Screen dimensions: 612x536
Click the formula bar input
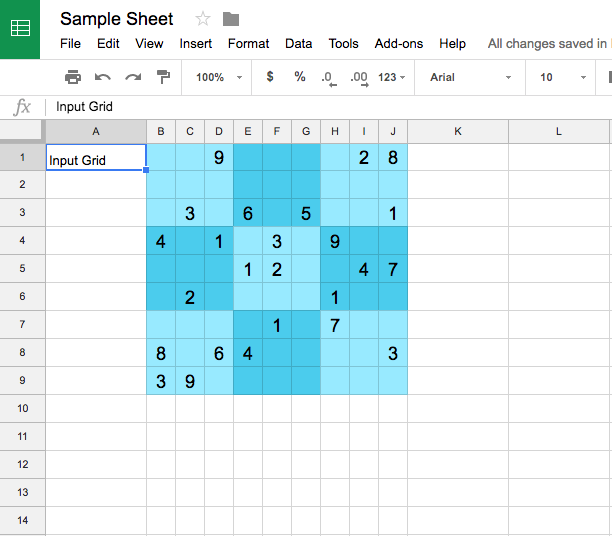pyautogui.click(x=330, y=107)
